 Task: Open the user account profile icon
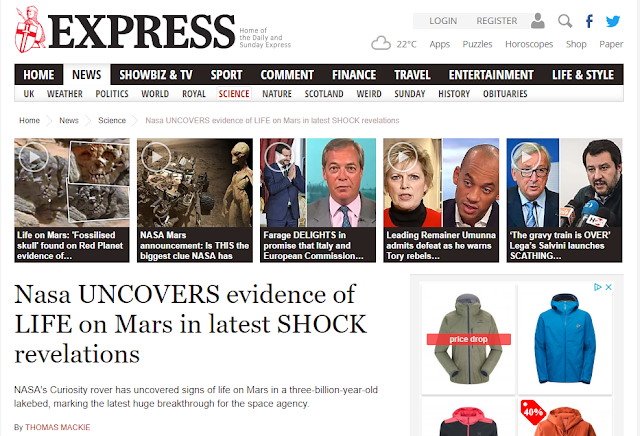click(538, 21)
